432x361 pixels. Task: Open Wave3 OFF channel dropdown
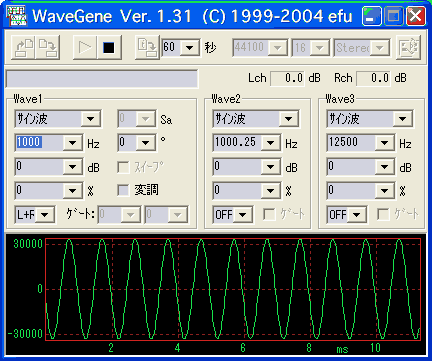point(357,215)
